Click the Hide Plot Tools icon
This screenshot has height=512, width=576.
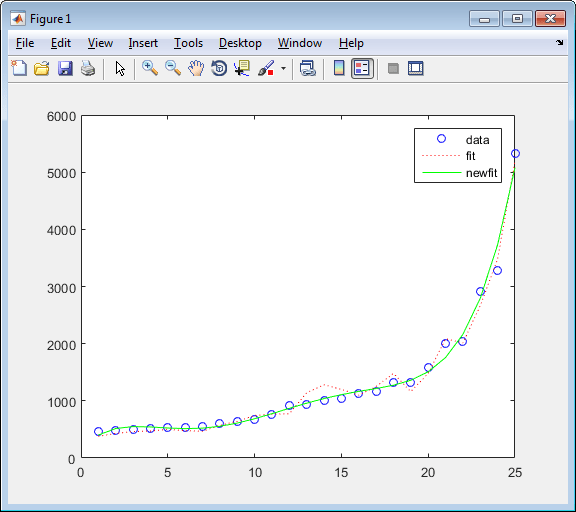click(393, 68)
